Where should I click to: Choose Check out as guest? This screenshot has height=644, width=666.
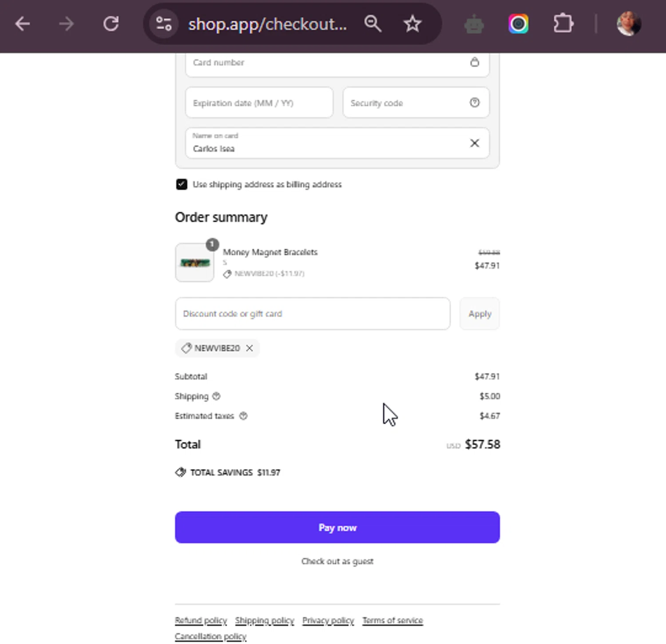point(337,561)
